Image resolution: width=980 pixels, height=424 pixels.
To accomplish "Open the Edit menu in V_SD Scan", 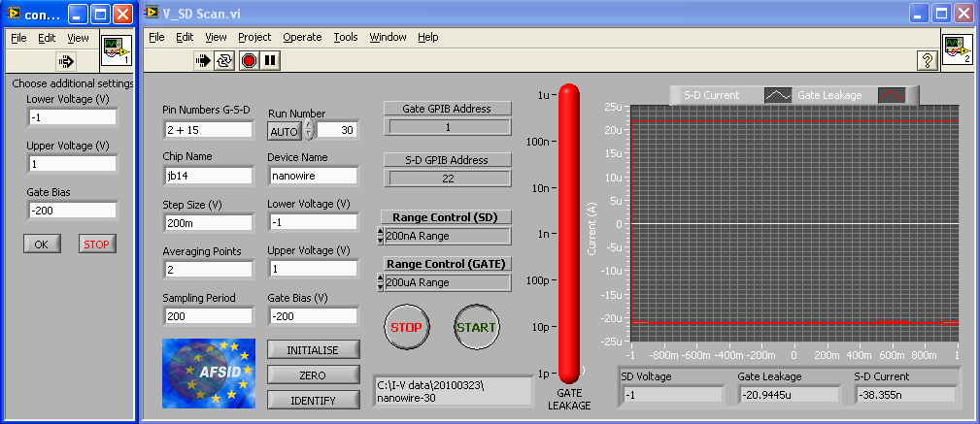I will point(185,38).
